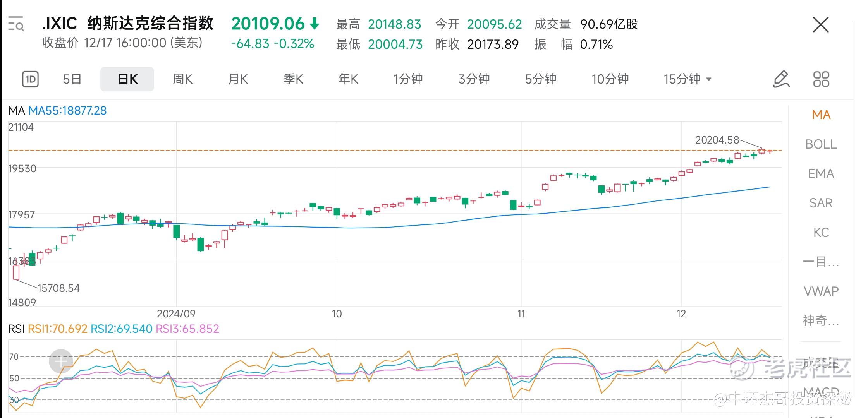Enable the 神奇 indicator

(821, 320)
